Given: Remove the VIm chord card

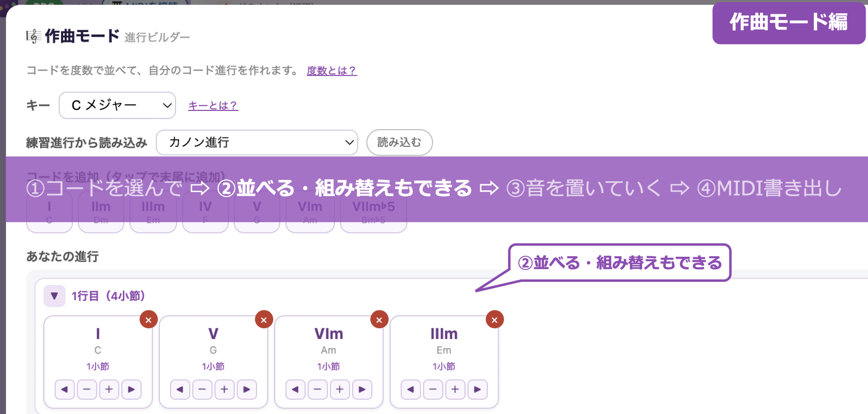Looking at the screenshot, I should coord(379,319).
